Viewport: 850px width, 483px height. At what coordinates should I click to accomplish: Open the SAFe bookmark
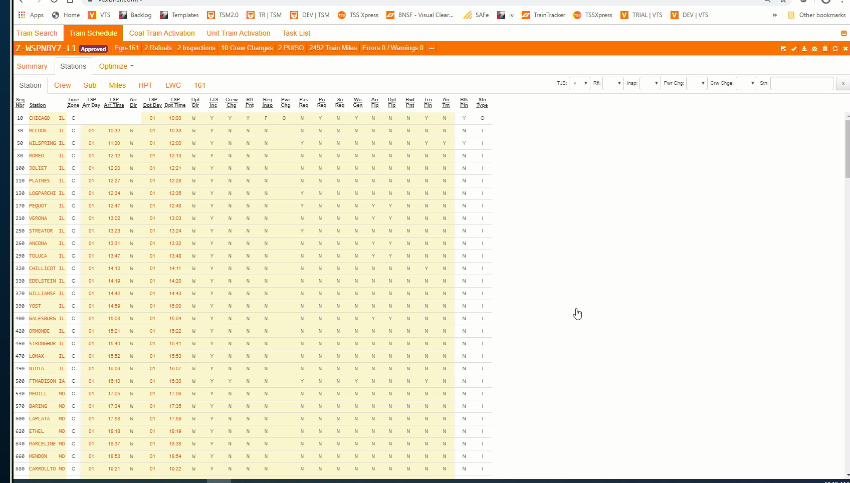[476, 15]
